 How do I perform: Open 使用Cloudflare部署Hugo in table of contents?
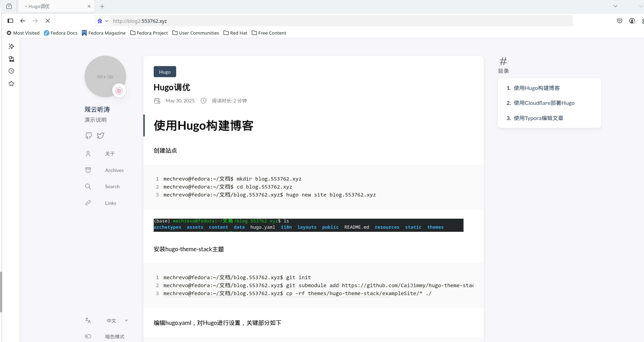coord(544,103)
